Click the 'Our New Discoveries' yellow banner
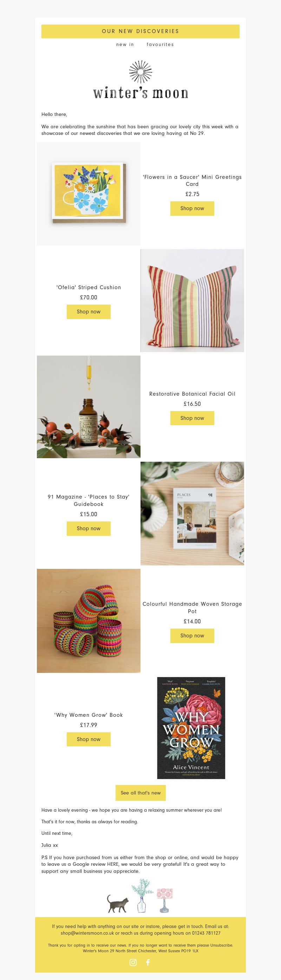This screenshot has height=980, width=281. [140, 31]
